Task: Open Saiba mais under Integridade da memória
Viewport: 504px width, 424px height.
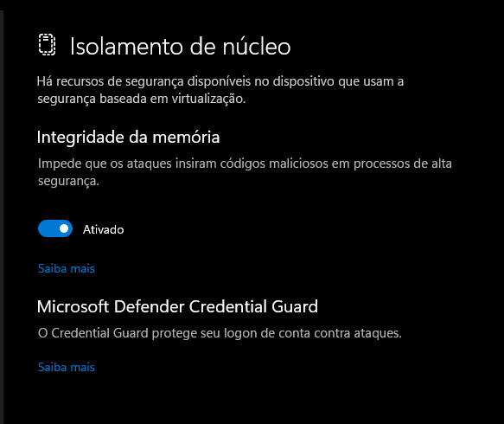Action: point(67,268)
